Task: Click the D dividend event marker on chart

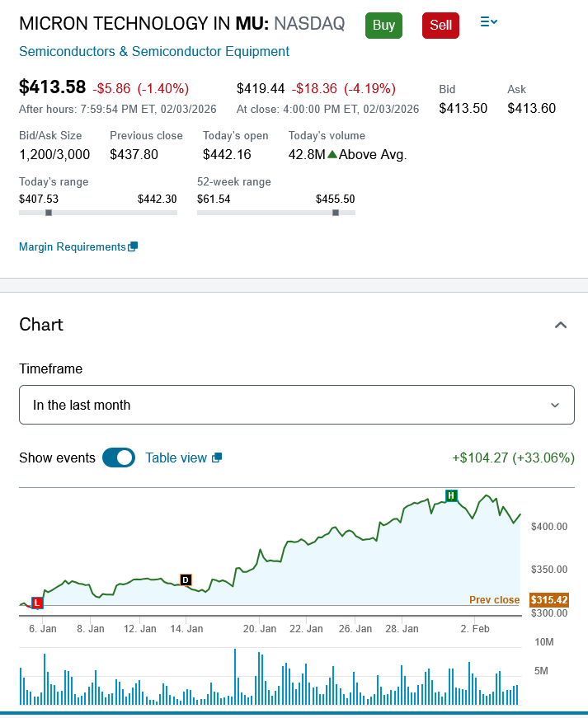Action: coord(186,580)
